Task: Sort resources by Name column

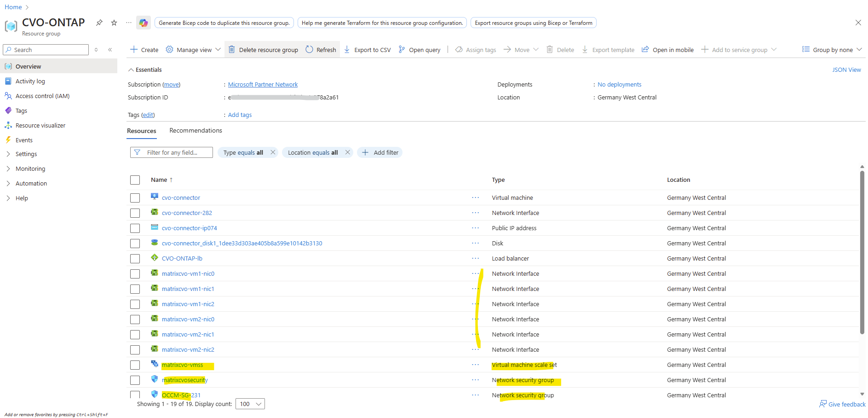Action: coord(161,180)
